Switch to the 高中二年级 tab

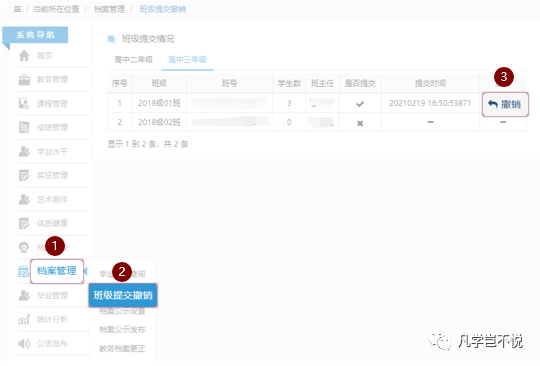[x=134, y=60]
